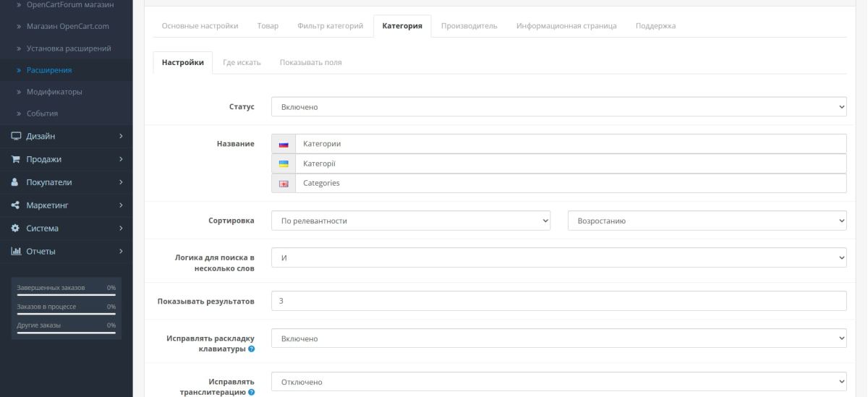Select the Категория tab
The height and width of the screenshot is (397, 868).
coord(402,26)
